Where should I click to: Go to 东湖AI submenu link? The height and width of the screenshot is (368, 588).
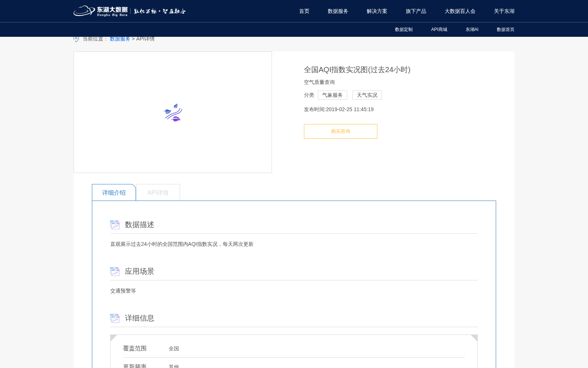pyautogui.click(x=472, y=29)
